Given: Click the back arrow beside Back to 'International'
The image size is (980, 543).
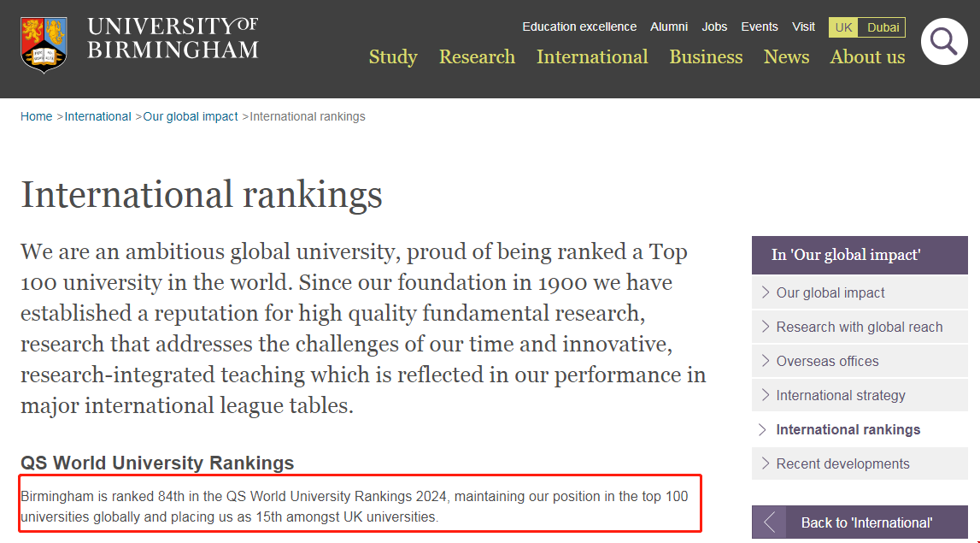Looking at the screenshot, I should point(769,522).
